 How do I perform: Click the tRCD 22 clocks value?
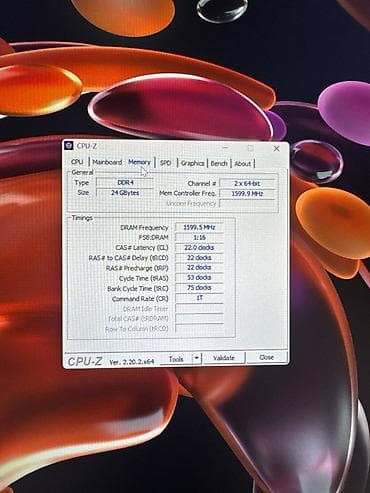pos(199,257)
